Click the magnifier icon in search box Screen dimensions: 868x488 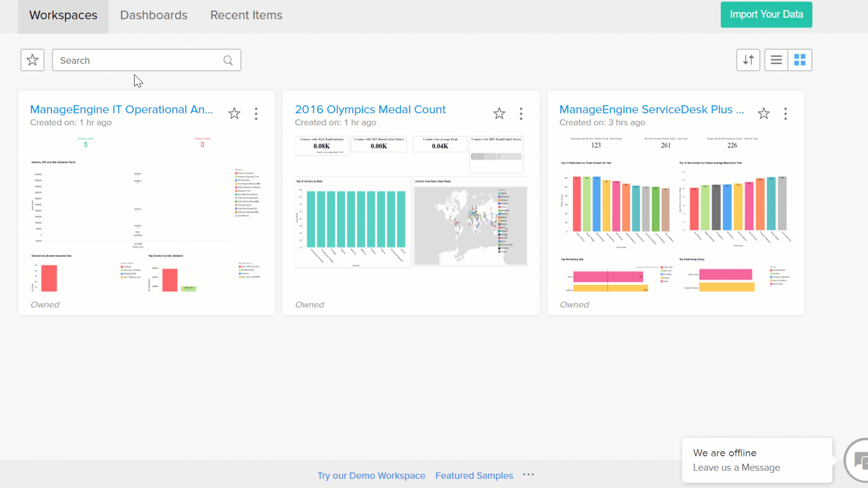pyautogui.click(x=228, y=61)
